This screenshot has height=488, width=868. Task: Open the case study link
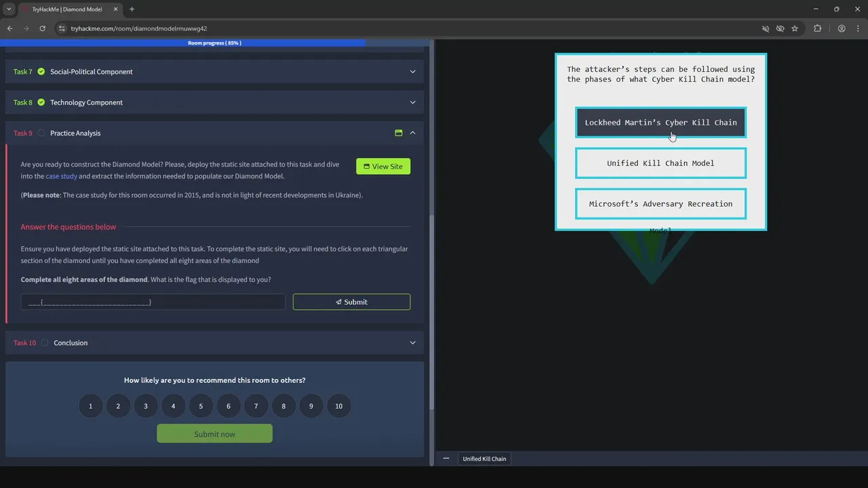click(61, 176)
